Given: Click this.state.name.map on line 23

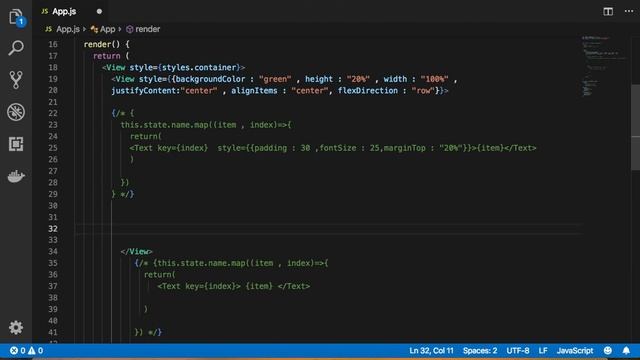Looking at the screenshot, I should pyautogui.click(x=165, y=125).
